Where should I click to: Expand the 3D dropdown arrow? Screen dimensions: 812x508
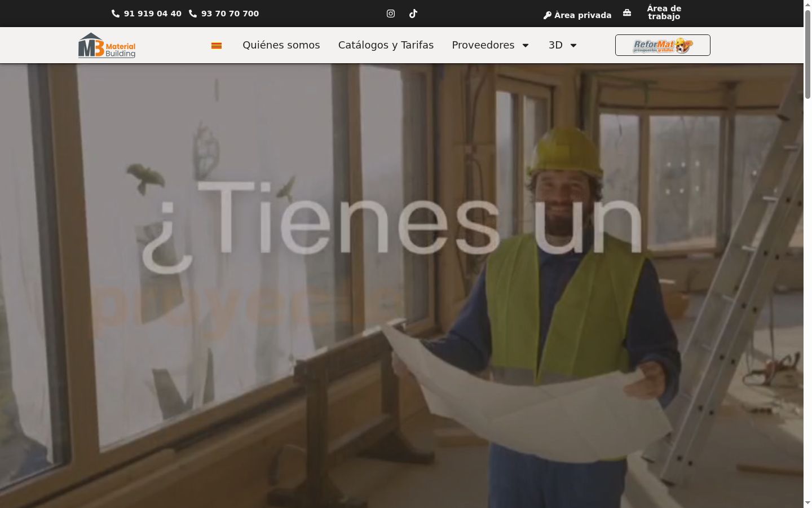[573, 45]
